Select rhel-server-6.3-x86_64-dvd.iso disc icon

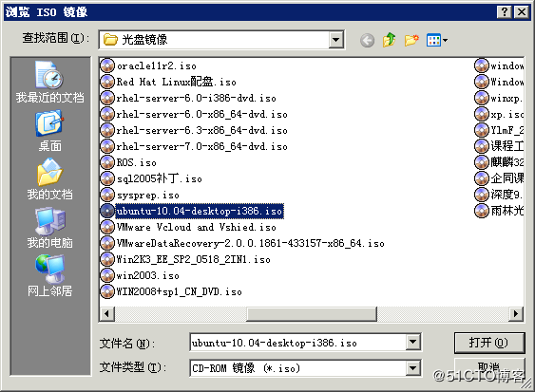pyautogui.click(x=106, y=130)
